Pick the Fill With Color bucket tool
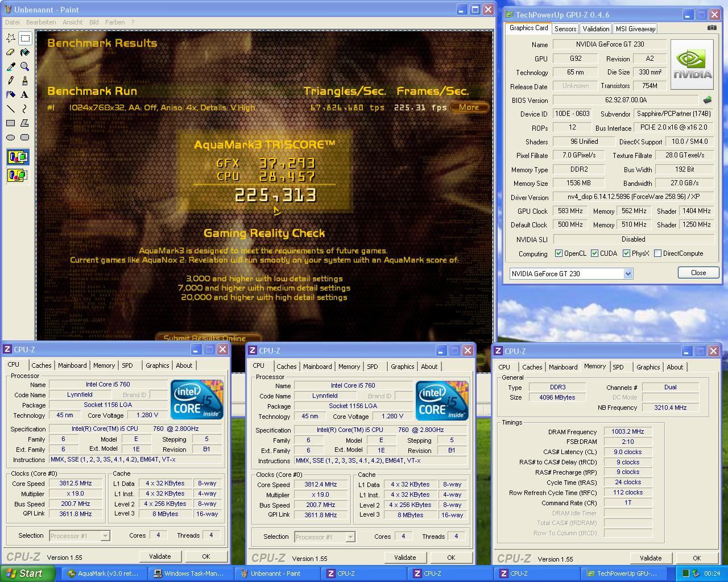Image resolution: width=728 pixels, height=582 pixels. (x=25, y=52)
